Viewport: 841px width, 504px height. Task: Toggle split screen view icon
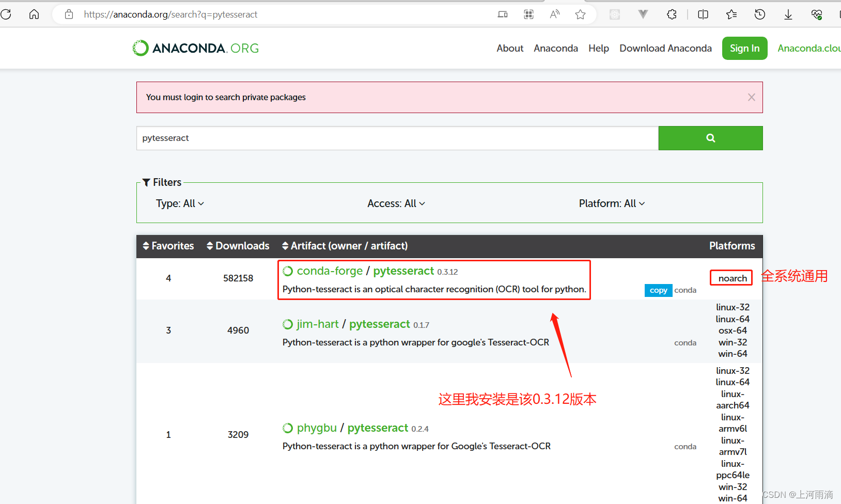pyautogui.click(x=703, y=14)
